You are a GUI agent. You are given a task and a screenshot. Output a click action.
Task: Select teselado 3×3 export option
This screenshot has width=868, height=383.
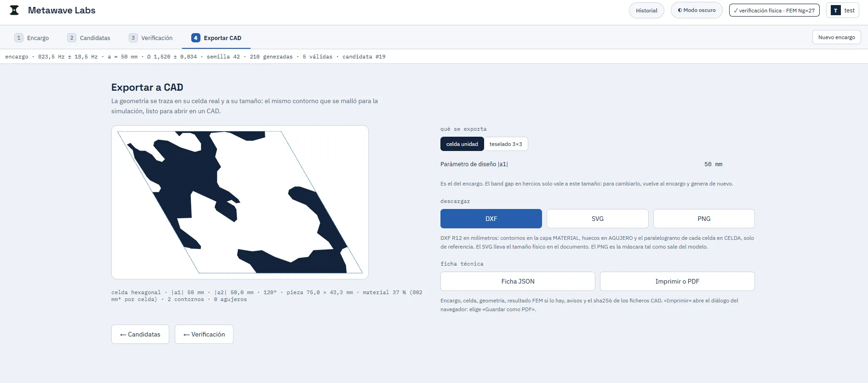506,144
